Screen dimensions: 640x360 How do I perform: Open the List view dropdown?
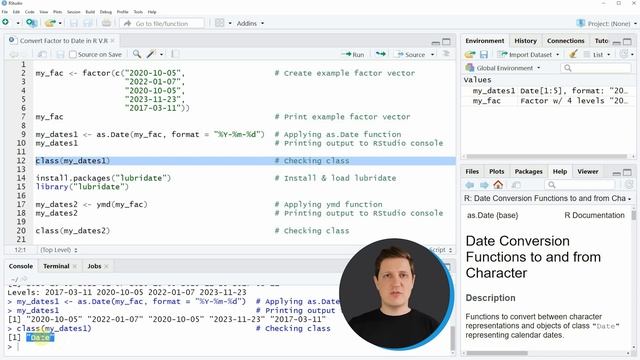coord(597,54)
